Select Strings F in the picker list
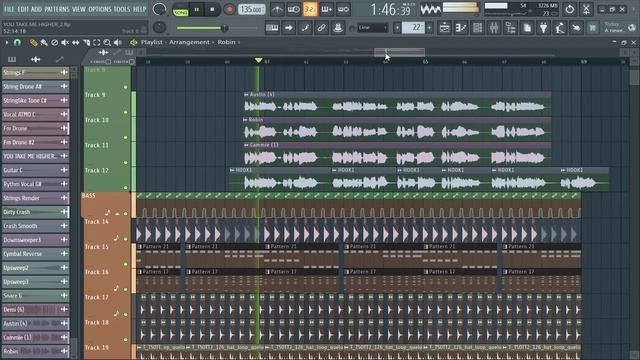Image resolution: width=640 pixels, height=360 pixels. coord(35,73)
